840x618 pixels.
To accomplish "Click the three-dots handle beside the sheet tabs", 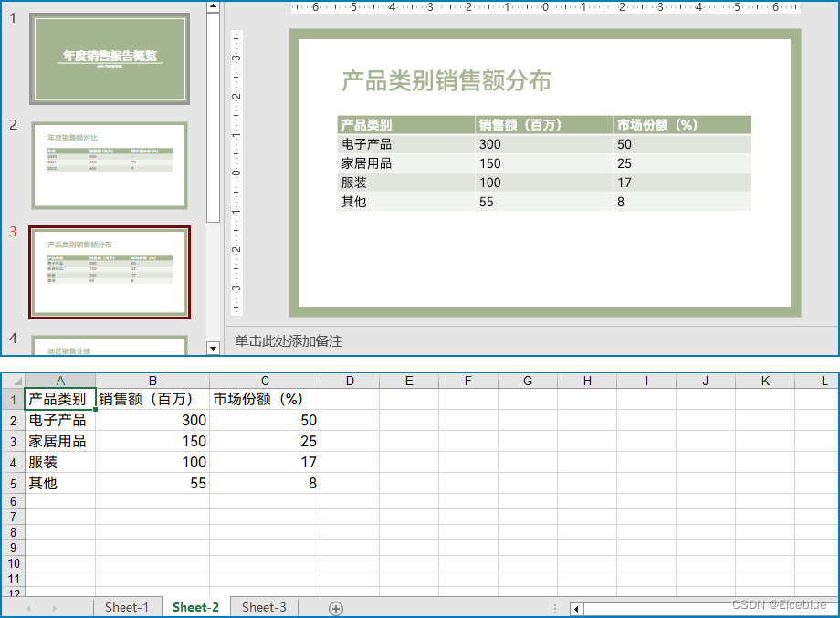I will [x=556, y=607].
